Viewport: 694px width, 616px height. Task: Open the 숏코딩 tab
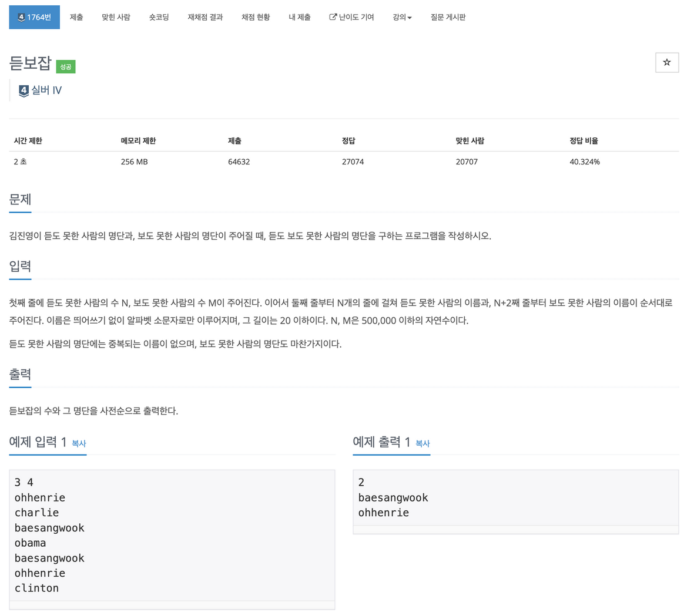[159, 17]
